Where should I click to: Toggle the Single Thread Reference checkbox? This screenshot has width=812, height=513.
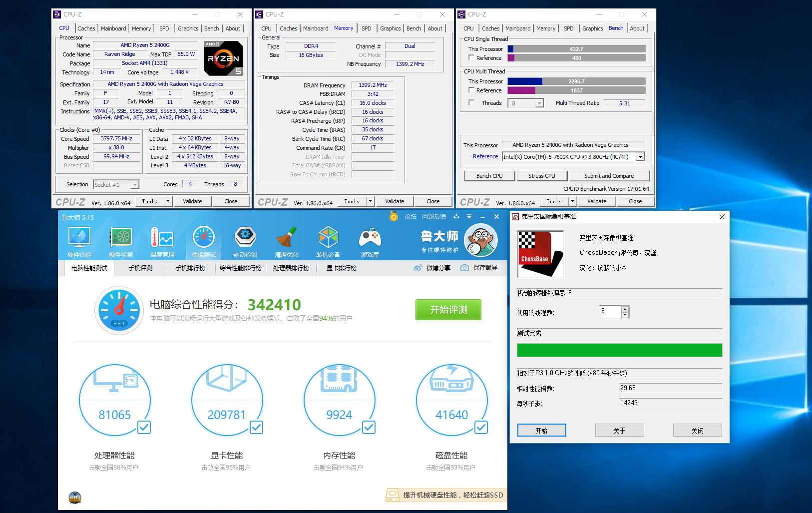pos(471,58)
